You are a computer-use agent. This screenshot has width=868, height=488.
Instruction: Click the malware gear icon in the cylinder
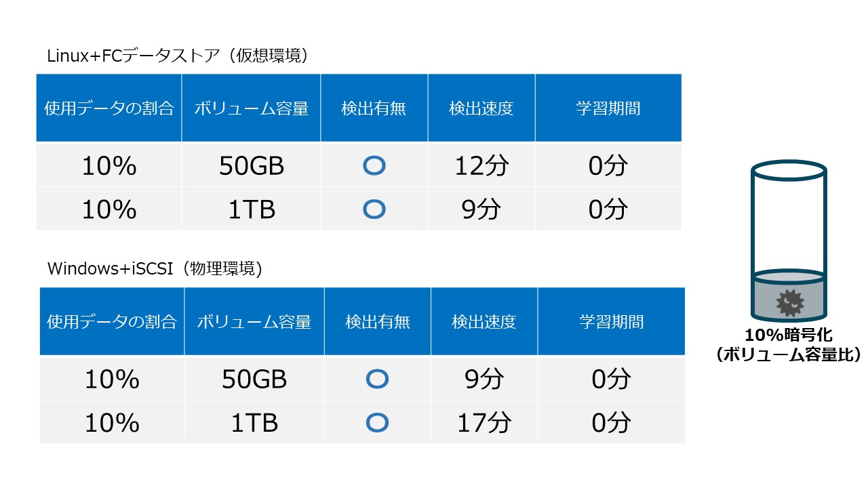tap(789, 303)
